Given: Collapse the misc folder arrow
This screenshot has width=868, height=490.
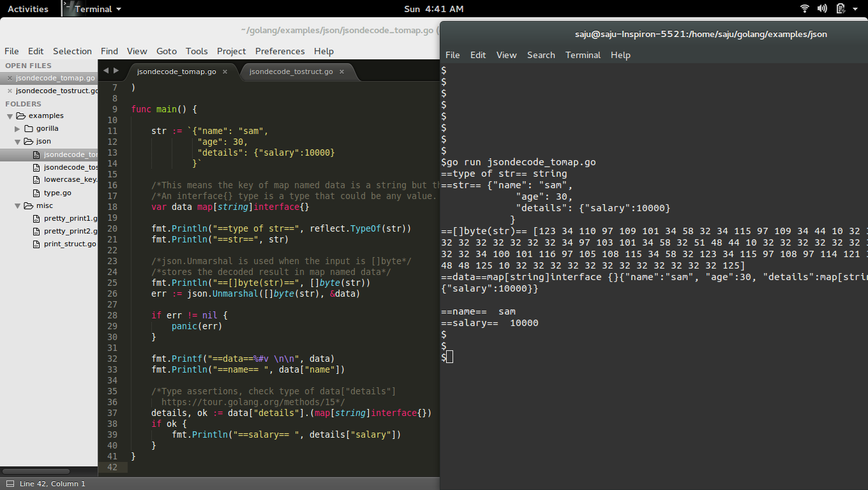Looking at the screenshot, I should (x=18, y=206).
